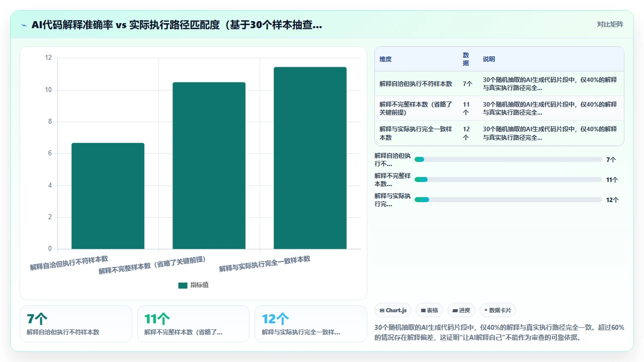This screenshot has width=644, height=362.
Task: Open the 7个 data card
Action: coord(76,324)
